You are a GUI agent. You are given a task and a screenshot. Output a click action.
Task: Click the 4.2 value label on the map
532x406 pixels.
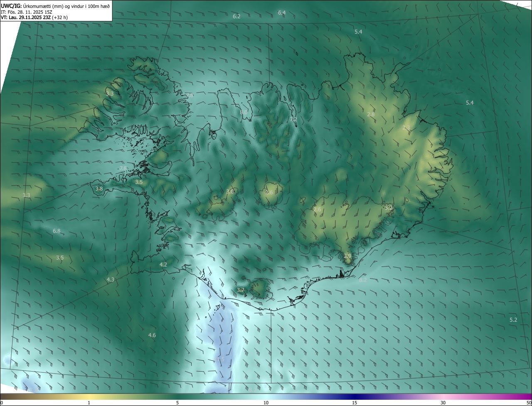click(x=163, y=264)
